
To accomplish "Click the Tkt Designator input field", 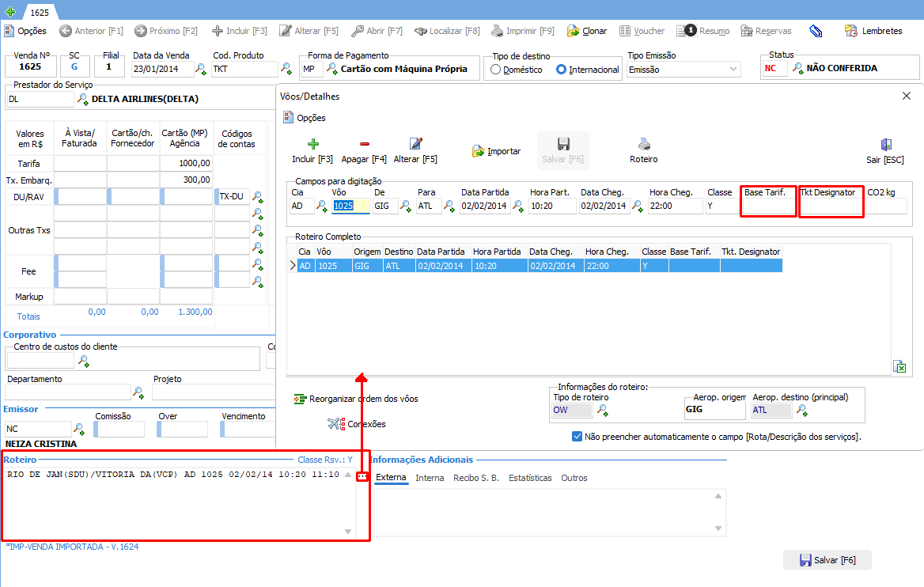I will click(831, 206).
